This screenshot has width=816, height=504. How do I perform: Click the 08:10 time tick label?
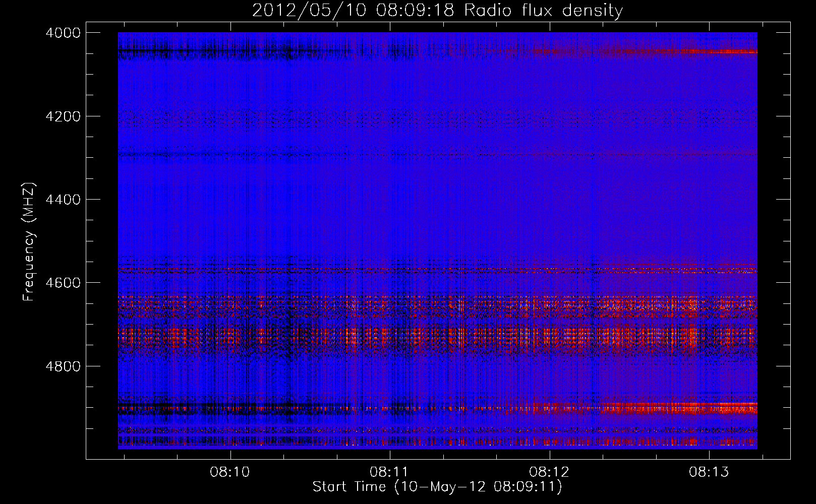pos(230,472)
